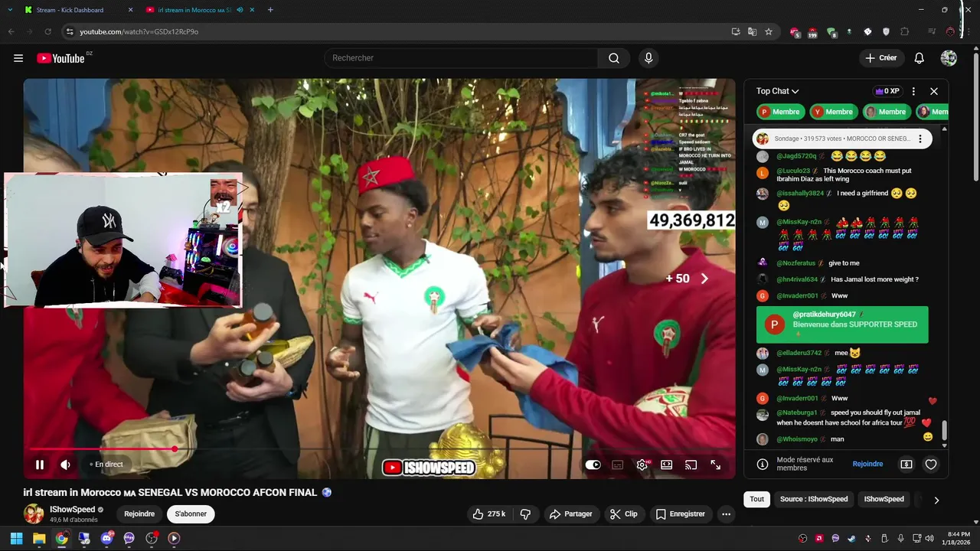Bookmark this page with star
The image size is (980, 551).
[x=769, y=31]
